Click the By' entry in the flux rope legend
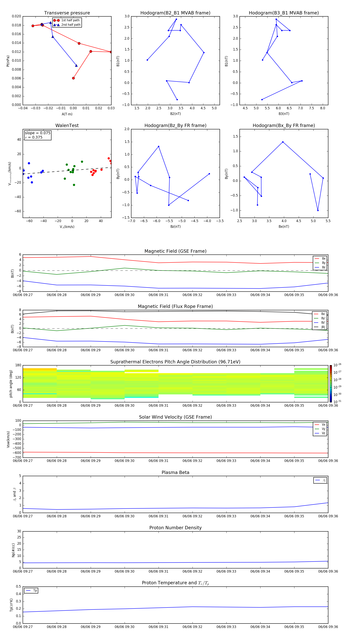 320,318
